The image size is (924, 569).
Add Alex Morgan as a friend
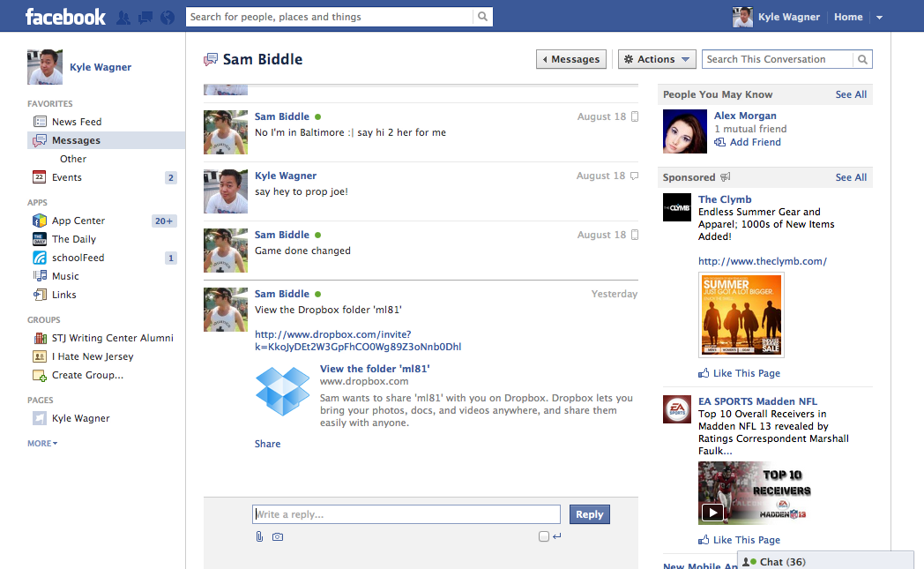click(x=755, y=142)
